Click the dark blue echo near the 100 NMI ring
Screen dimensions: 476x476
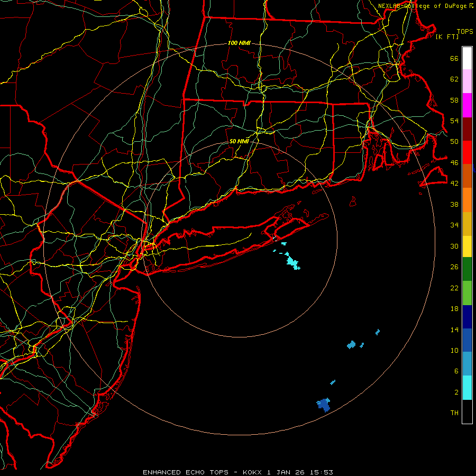(x=324, y=405)
